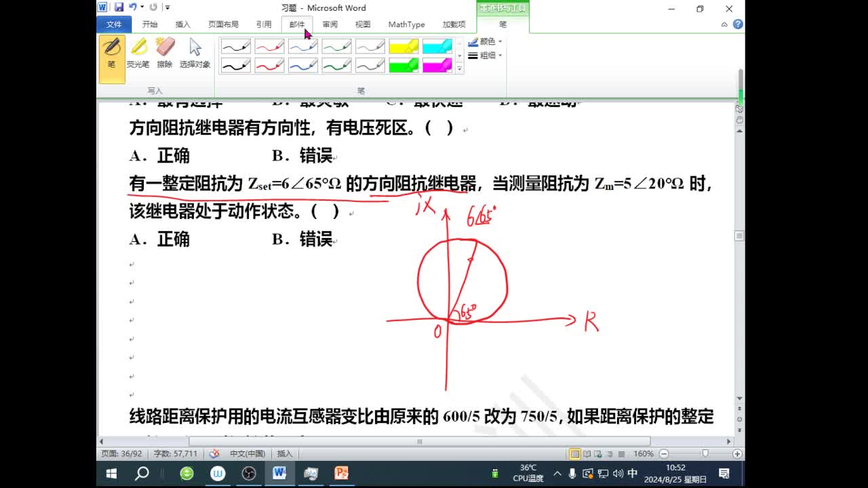This screenshot has height=488, width=868.
Task: Pick the thin green pen style
Action: (x=336, y=47)
